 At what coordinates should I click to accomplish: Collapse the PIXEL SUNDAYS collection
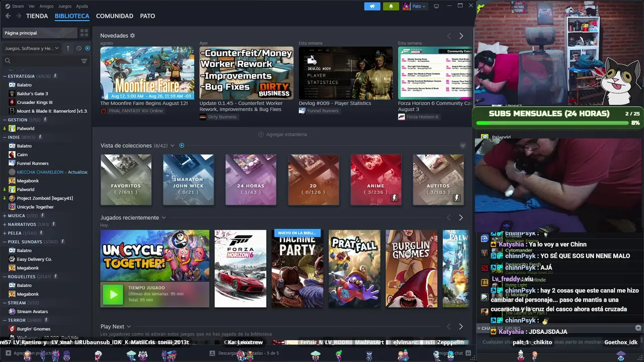(x=5, y=242)
